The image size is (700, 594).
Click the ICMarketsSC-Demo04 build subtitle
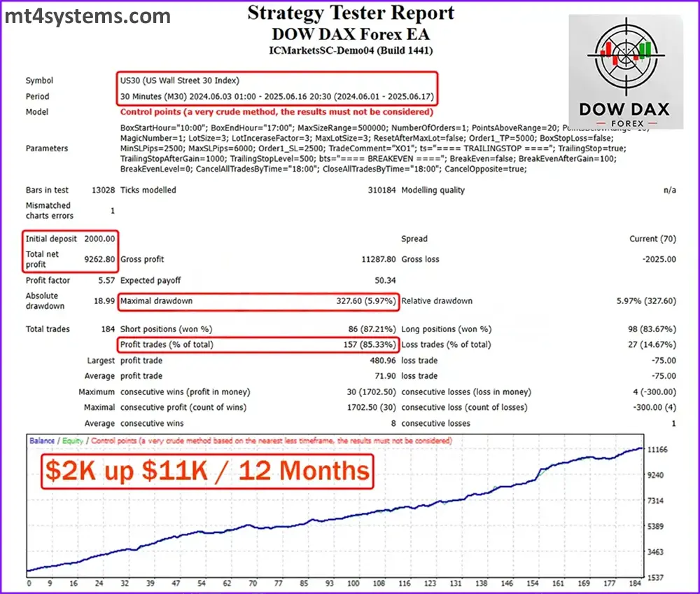[351, 50]
